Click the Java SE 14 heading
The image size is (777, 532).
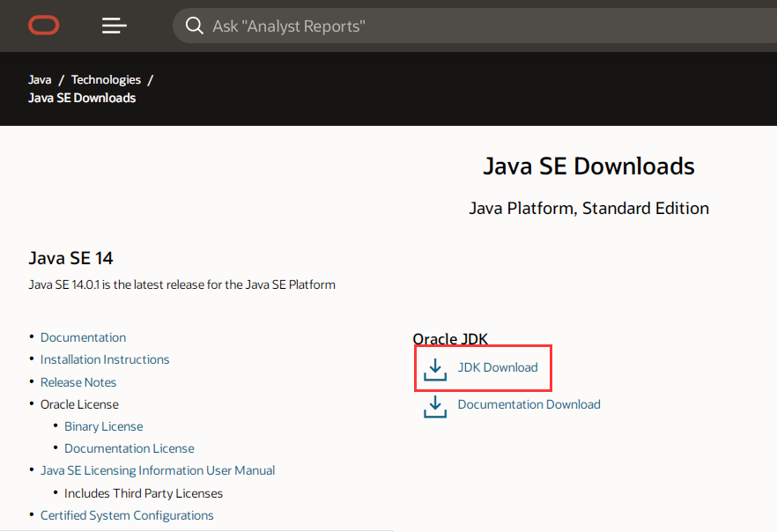pos(70,258)
